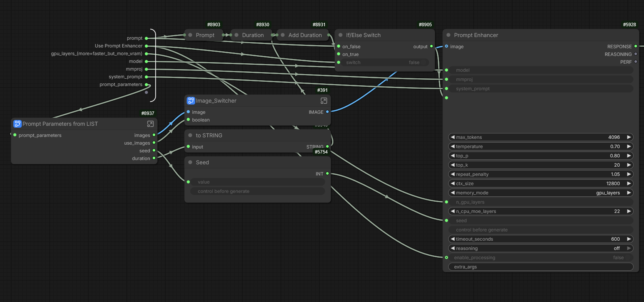Click the RESPONSE output socket on Prompt Enhancer

click(x=636, y=46)
